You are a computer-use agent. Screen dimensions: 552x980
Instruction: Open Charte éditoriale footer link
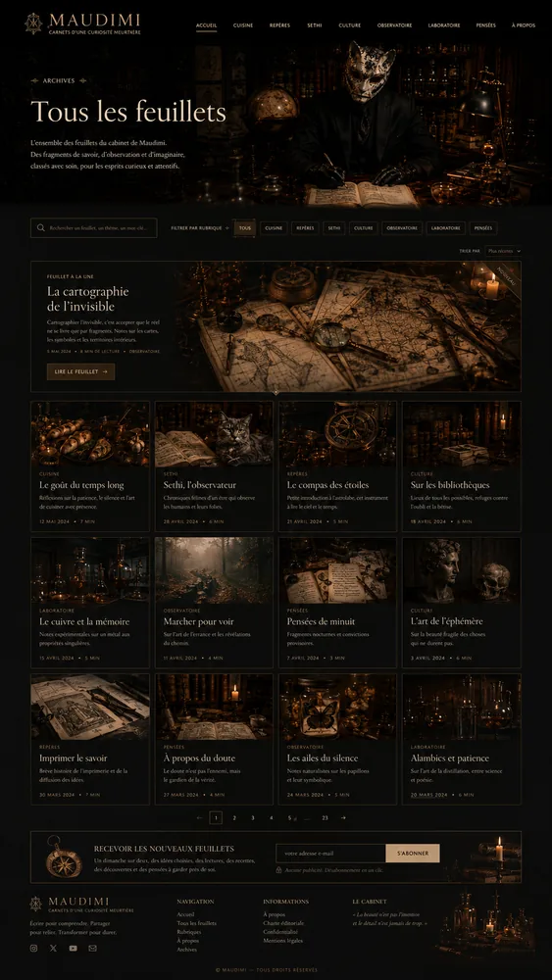283,922
